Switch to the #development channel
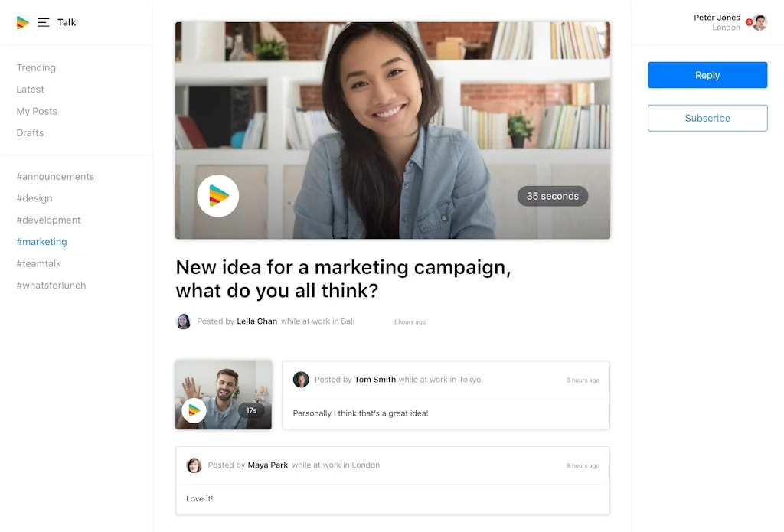This screenshot has width=784, height=532. [48, 220]
